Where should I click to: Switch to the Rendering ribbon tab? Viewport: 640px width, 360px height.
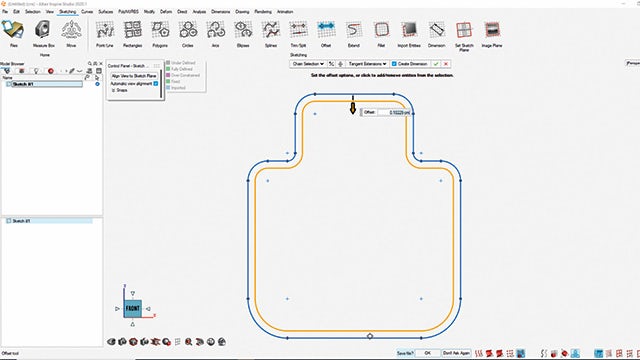(x=263, y=12)
